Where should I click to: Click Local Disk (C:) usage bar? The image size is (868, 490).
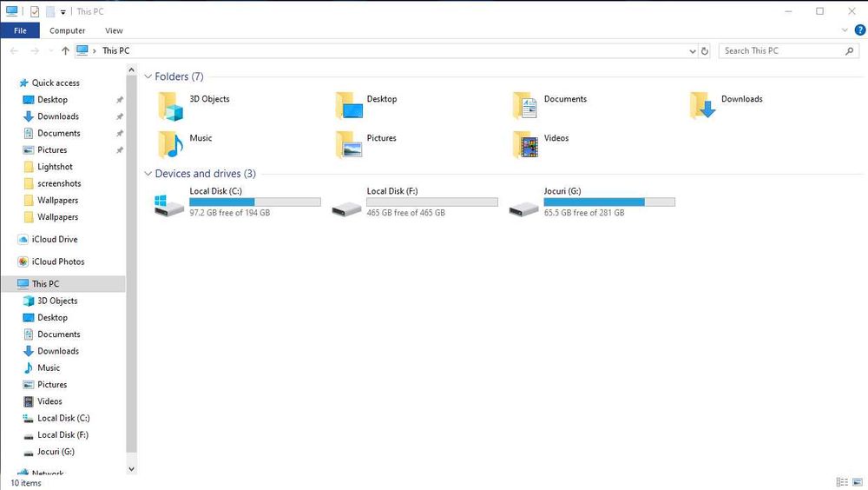coord(255,202)
